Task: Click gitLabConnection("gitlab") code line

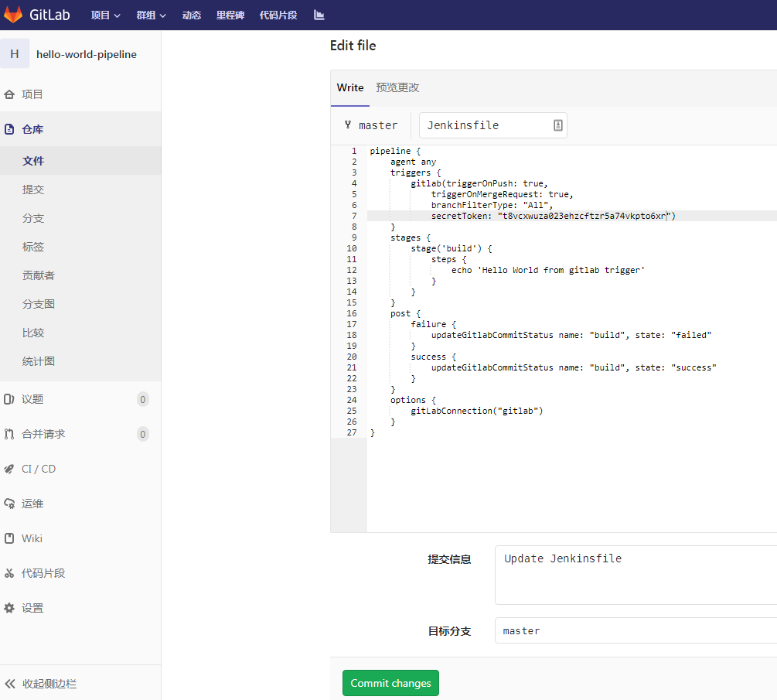Action: [x=477, y=411]
